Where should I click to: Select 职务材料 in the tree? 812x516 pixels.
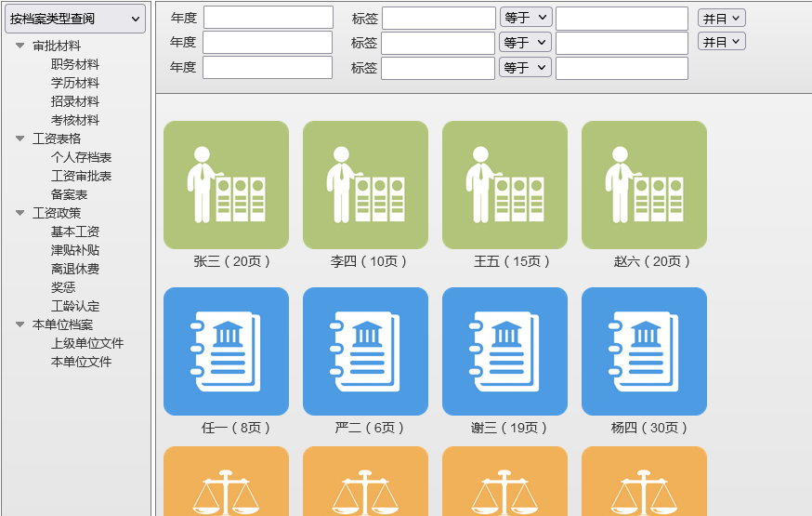click(75, 64)
